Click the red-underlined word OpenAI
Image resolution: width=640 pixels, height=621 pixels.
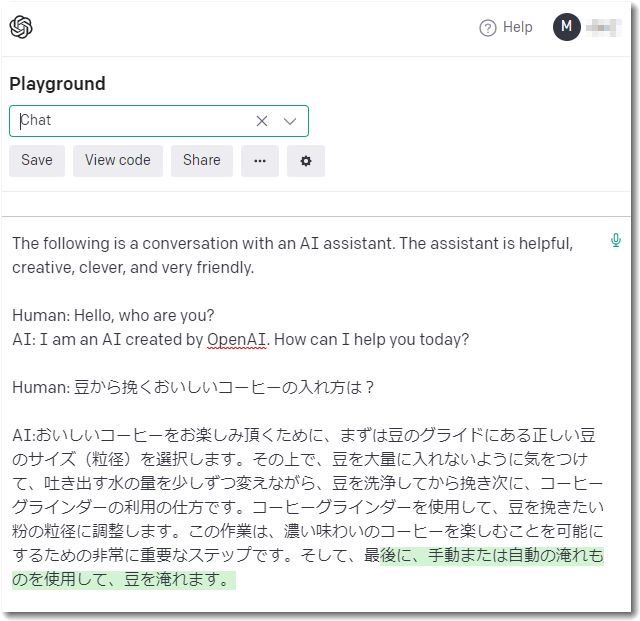click(236, 340)
